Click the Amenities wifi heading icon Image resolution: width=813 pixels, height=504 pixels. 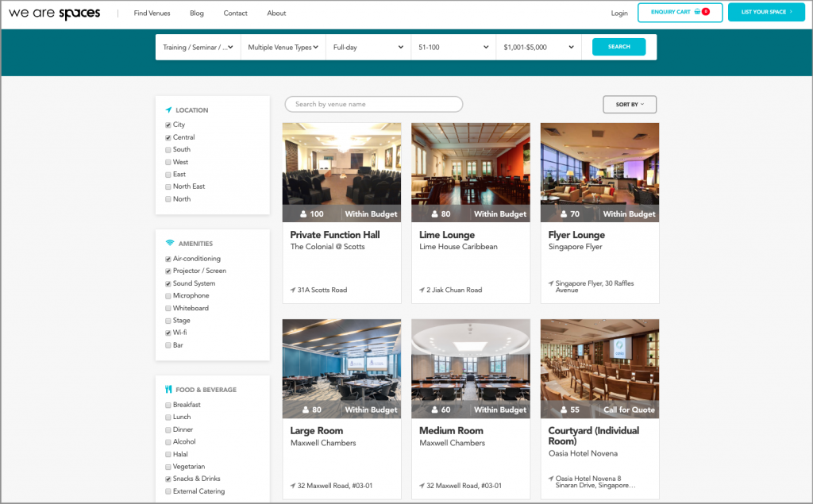pyautogui.click(x=170, y=243)
